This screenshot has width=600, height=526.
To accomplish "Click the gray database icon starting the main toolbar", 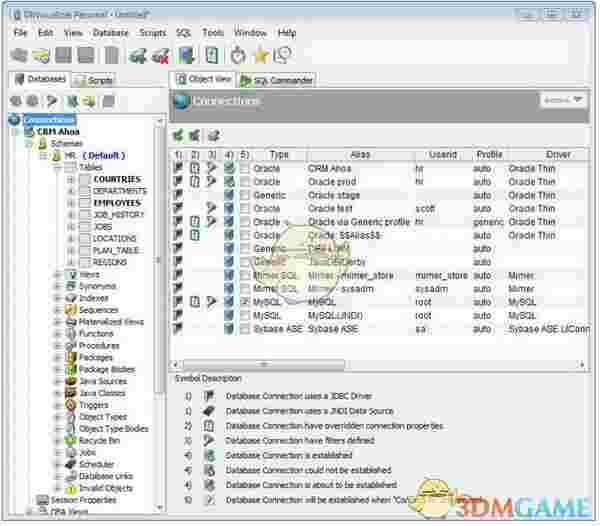I will (x=18, y=56).
